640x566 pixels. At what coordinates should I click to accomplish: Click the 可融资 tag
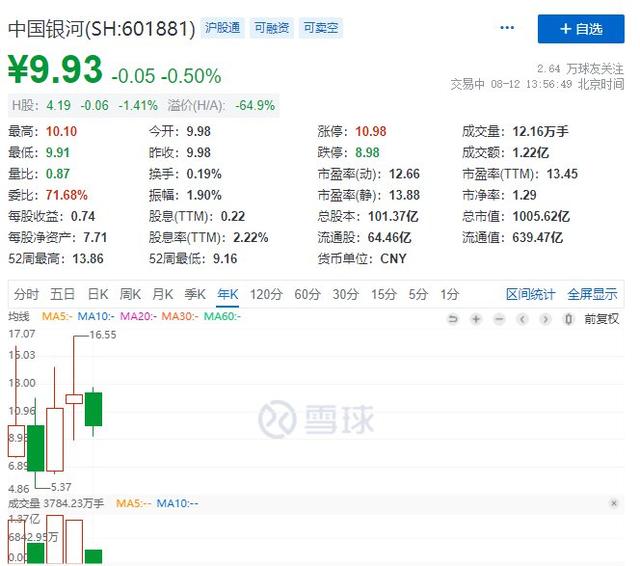[x=272, y=28]
